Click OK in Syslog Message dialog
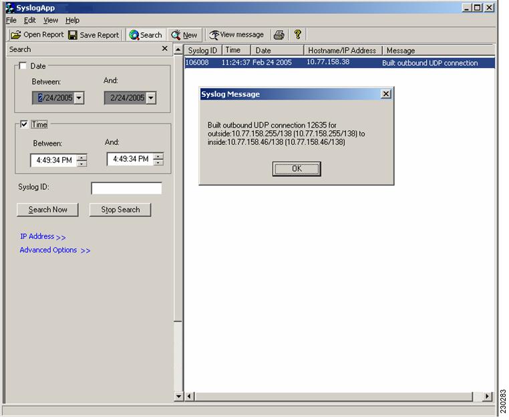This screenshot has width=509, height=420. point(297,169)
